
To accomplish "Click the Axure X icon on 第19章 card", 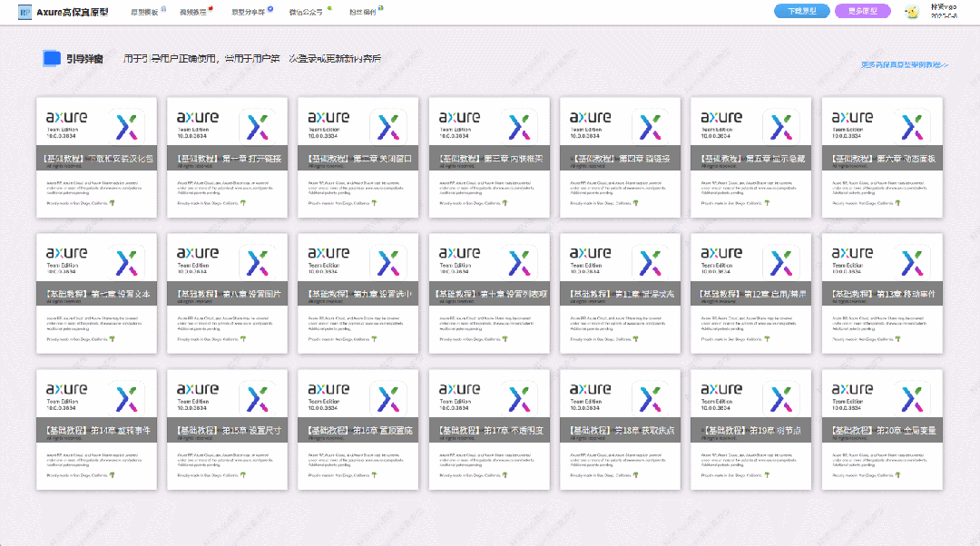I will click(x=782, y=398).
